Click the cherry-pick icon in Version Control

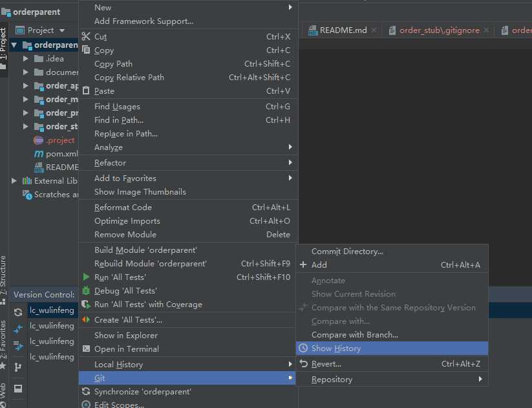pyautogui.click(x=18, y=328)
